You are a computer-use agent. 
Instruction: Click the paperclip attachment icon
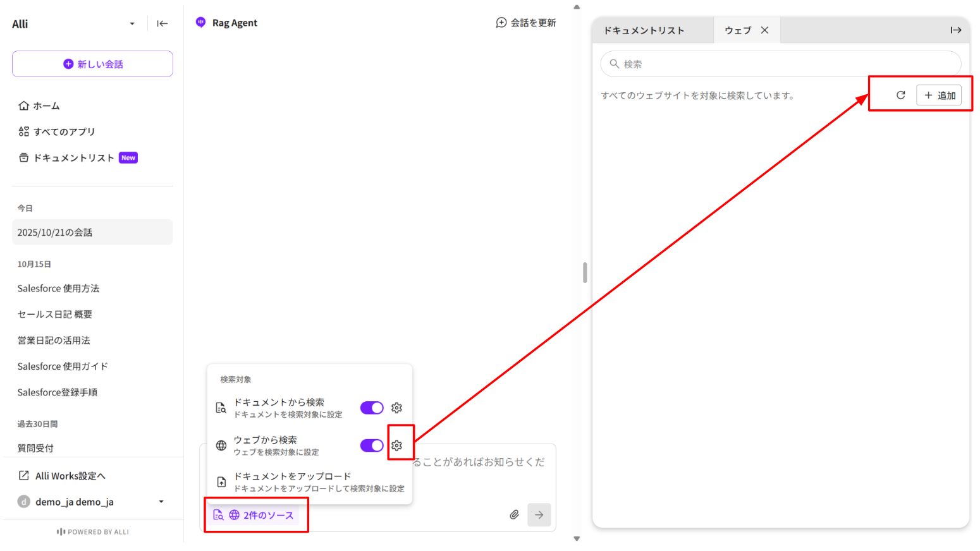click(x=514, y=515)
